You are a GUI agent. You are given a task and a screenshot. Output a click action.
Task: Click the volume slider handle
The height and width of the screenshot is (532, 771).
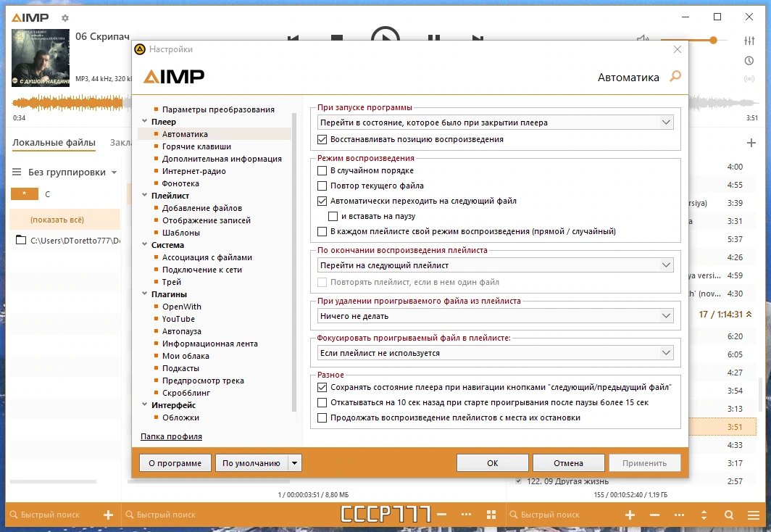tap(713, 41)
